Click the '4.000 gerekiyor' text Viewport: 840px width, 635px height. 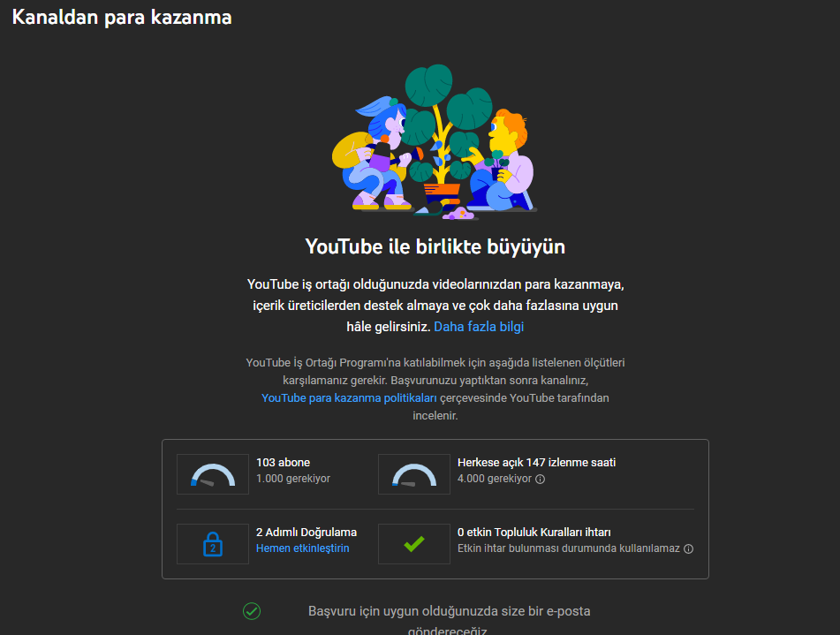[495, 479]
